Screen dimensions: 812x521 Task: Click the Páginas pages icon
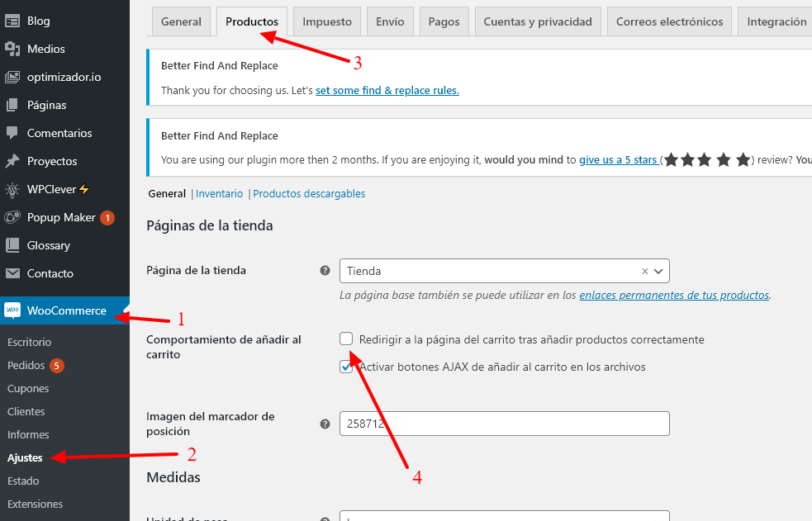12,105
